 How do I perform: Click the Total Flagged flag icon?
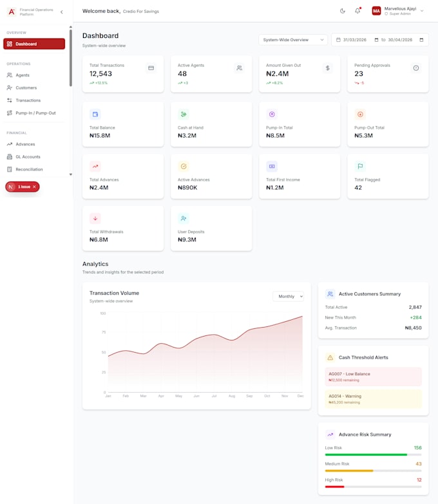tap(360, 166)
